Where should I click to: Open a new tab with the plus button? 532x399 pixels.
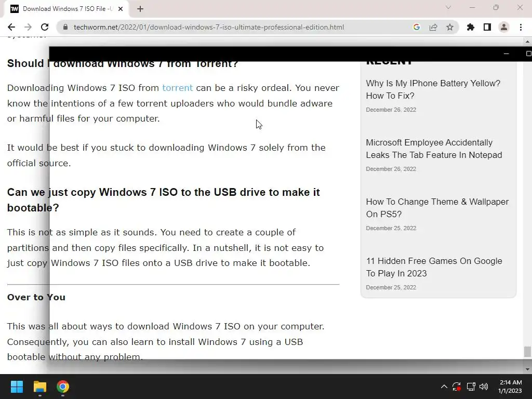pyautogui.click(x=140, y=9)
